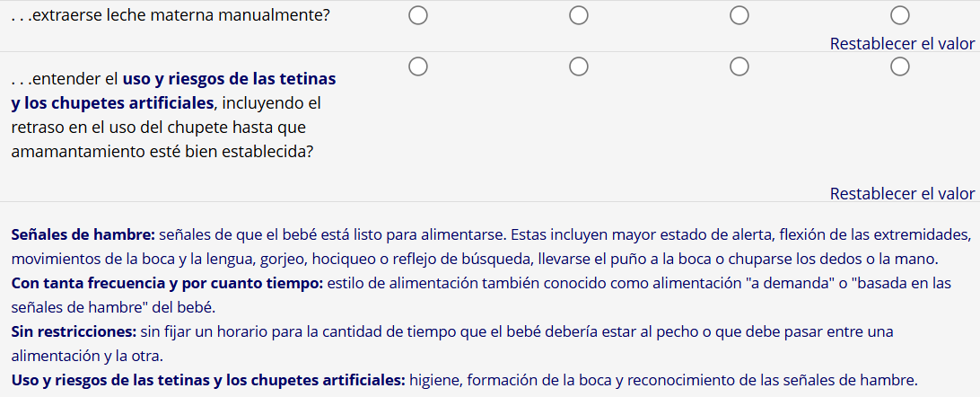Click the text 'señales de hambre" del bebé.'

[112, 307]
